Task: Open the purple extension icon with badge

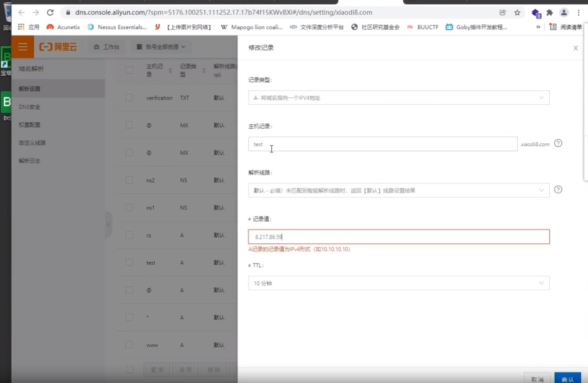Action: click(x=536, y=13)
